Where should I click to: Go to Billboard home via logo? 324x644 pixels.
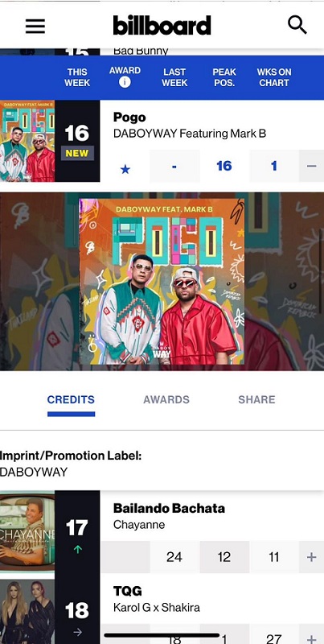tap(162, 26)
